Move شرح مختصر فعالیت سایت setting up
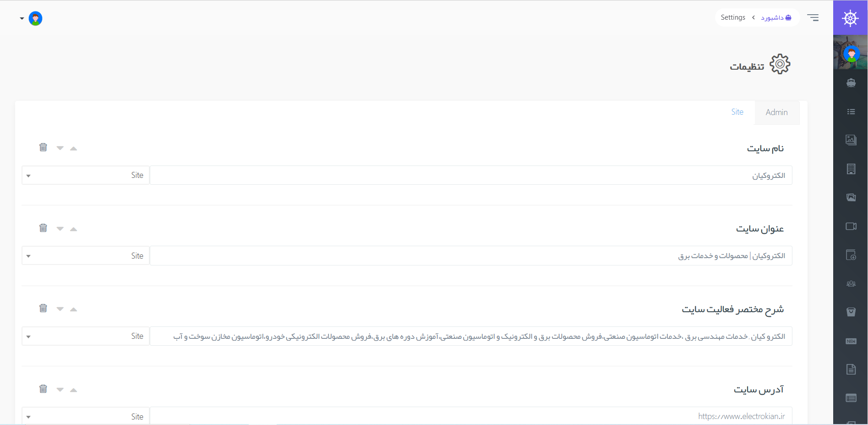 click(73, 309)
